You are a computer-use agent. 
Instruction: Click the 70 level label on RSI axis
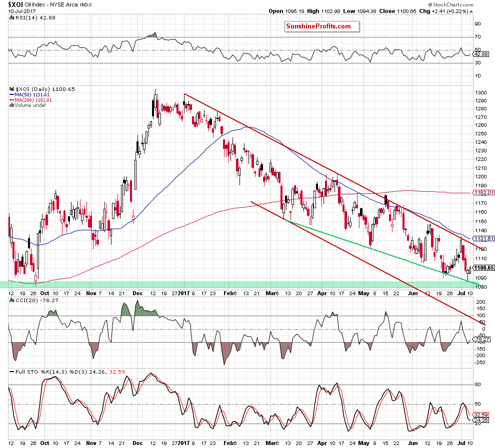(477, 37)
